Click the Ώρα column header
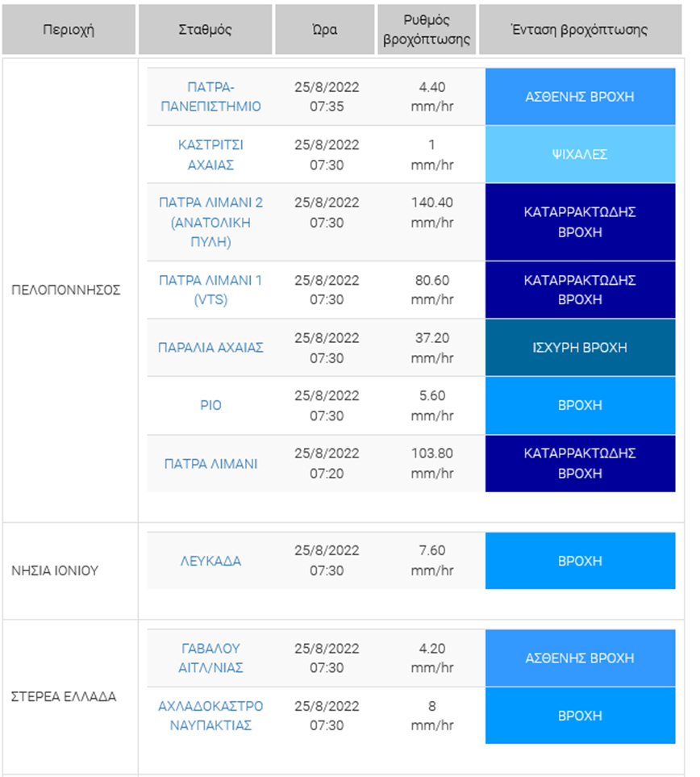The height and width of the screenshot is (777, 700). point(324,30)
